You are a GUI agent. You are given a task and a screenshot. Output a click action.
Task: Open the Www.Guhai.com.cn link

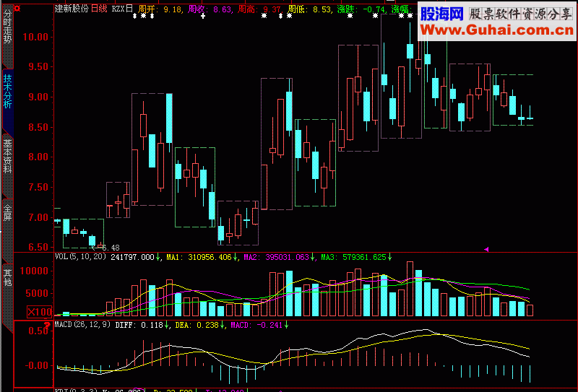pos(497,30)
